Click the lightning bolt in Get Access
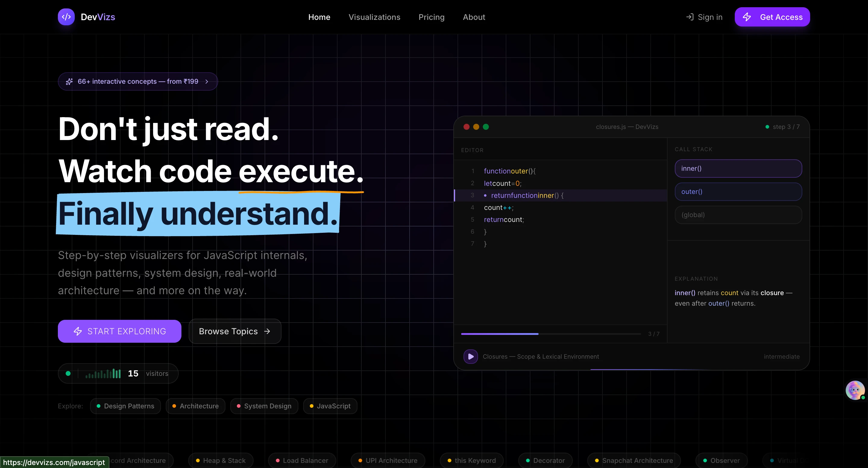This screenshot has height=468, width=868. point(747,17)
